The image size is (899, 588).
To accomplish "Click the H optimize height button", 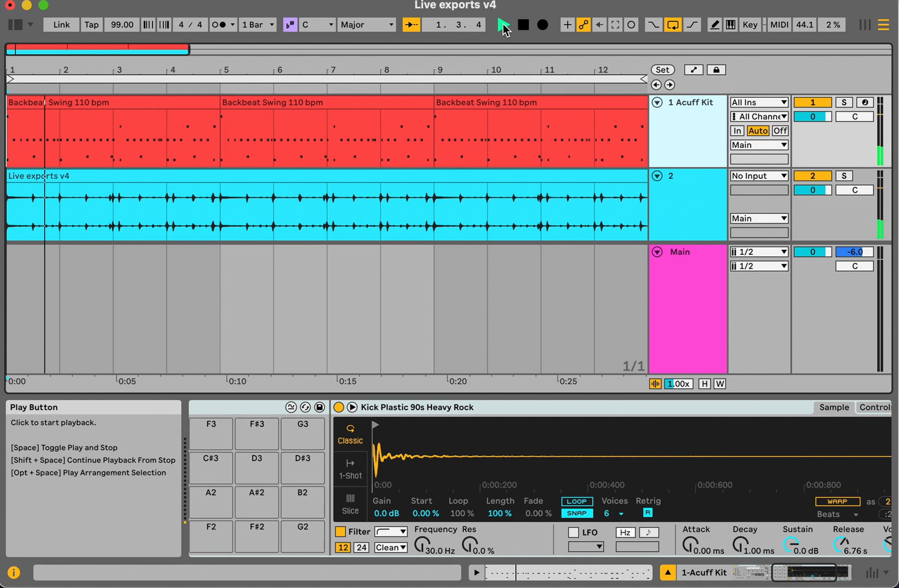I will point(705,384).
